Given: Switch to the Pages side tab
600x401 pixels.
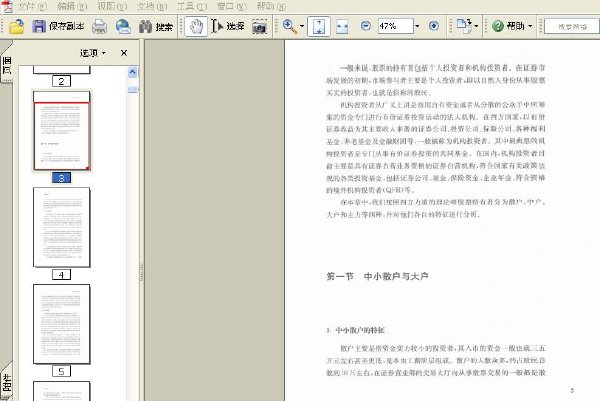Looking at the screenshot, I should coord(7,64).
